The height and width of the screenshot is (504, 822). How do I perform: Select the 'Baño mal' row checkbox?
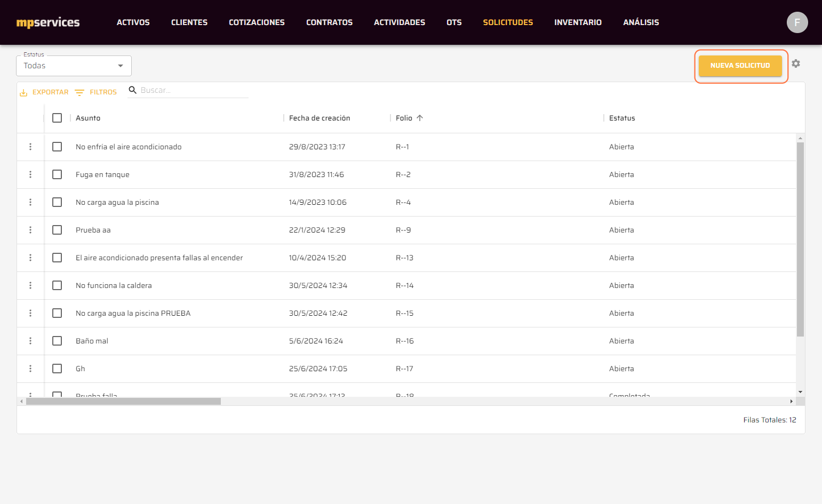click(x=57, y=341)
